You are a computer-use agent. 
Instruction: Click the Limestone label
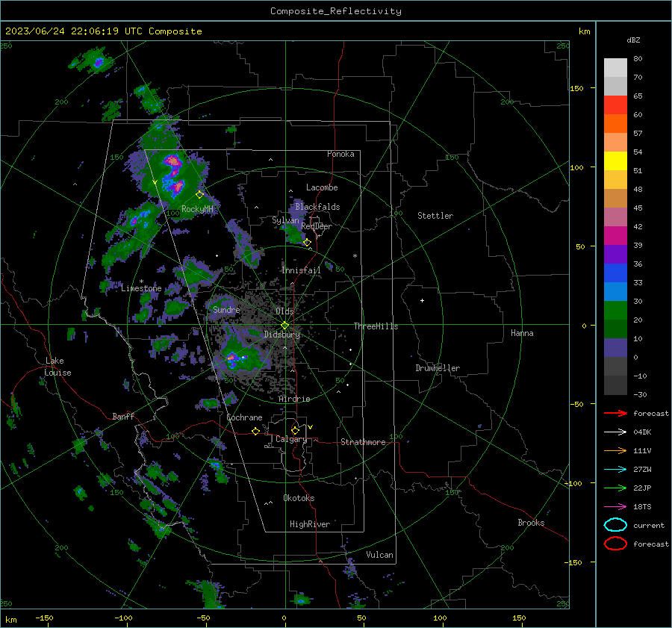coord(141,288)
